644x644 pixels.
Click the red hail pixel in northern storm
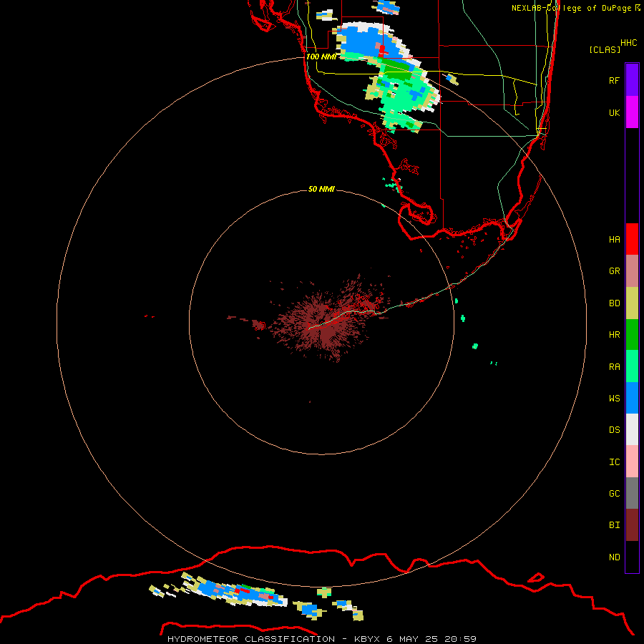pos(382,50)
